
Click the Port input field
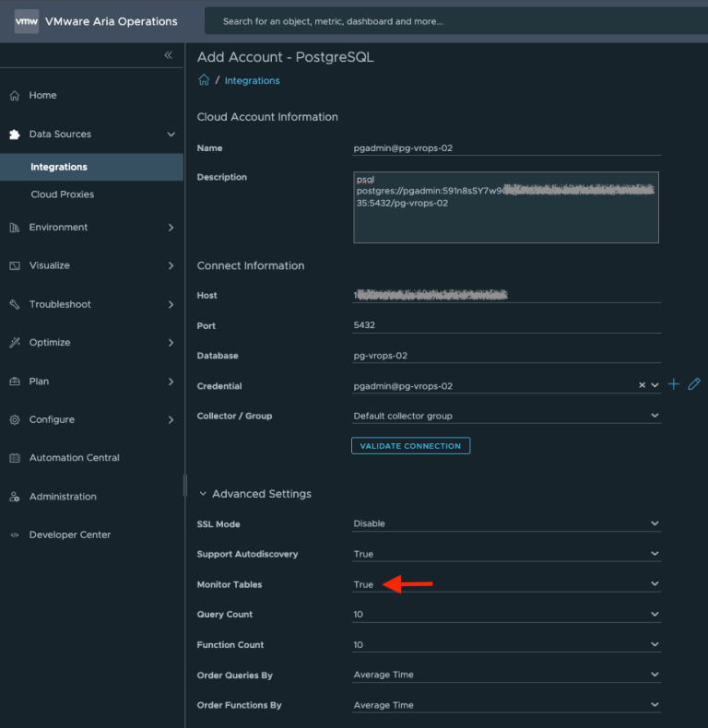click(x=506, y=325)
